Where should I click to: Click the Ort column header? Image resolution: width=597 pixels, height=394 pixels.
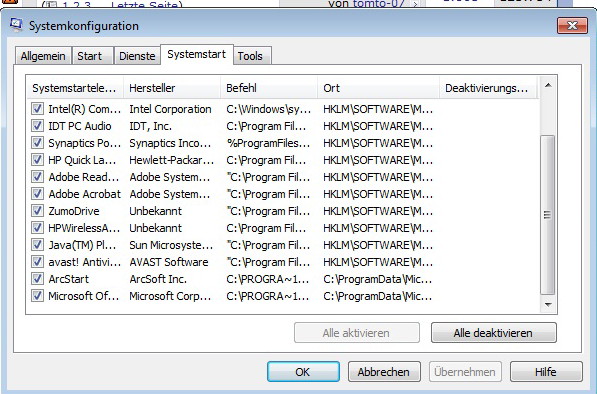pos(378,88)
